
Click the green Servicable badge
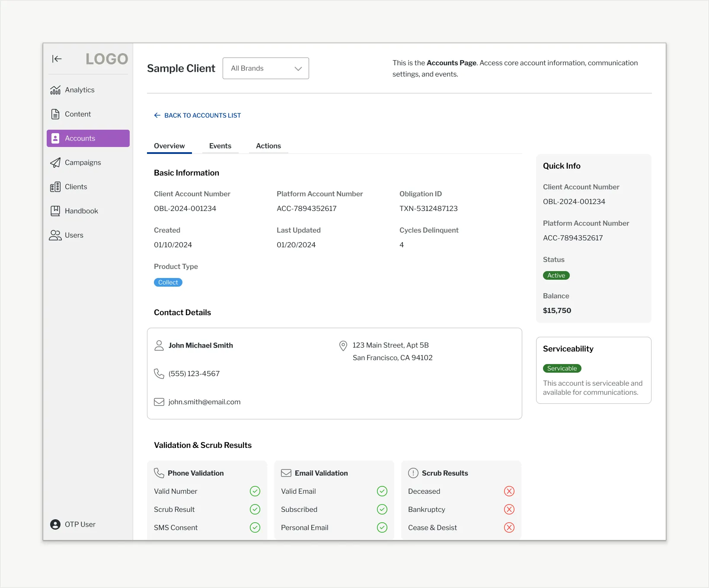click(562, 368)
